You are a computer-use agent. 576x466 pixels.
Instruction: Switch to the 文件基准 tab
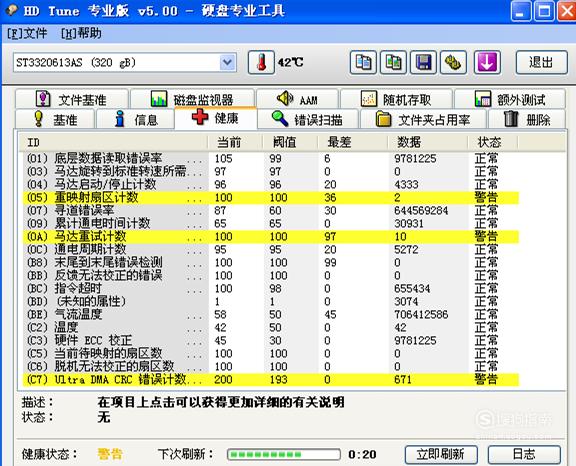point(72,99)
